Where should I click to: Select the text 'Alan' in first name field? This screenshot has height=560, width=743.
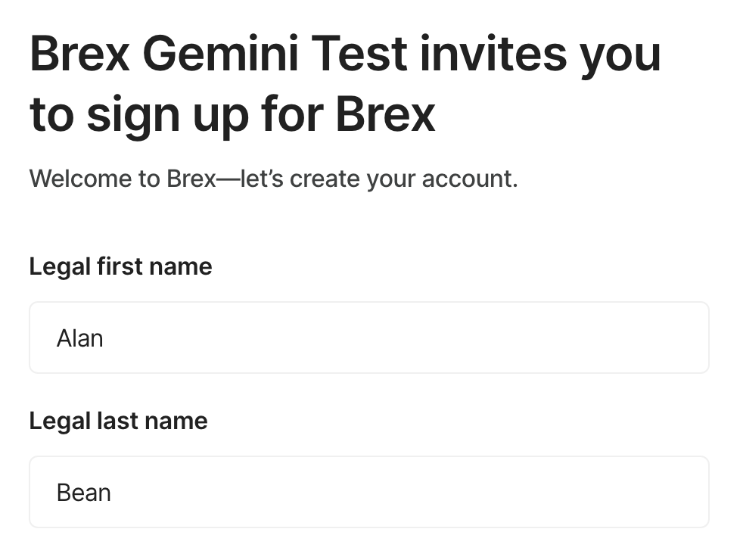click(79, 338)
